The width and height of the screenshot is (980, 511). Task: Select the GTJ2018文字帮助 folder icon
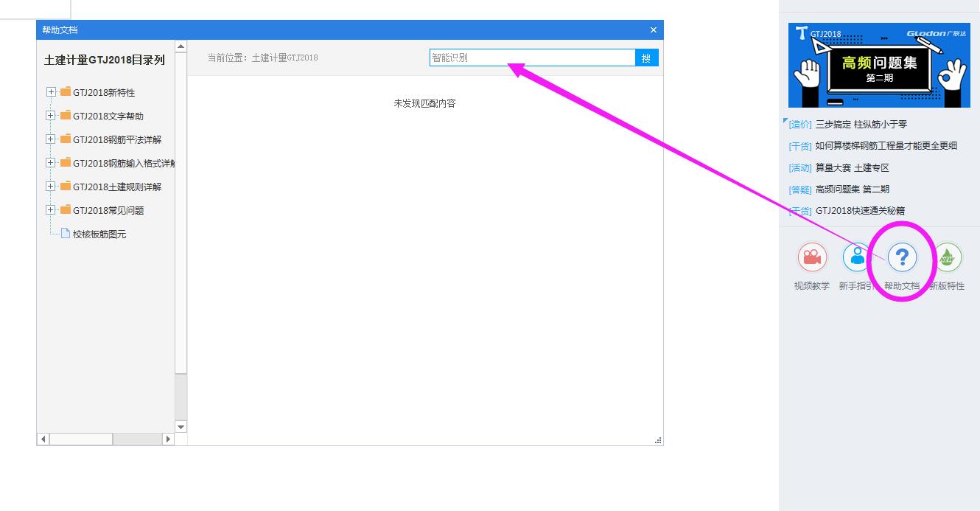coord(66,116)
